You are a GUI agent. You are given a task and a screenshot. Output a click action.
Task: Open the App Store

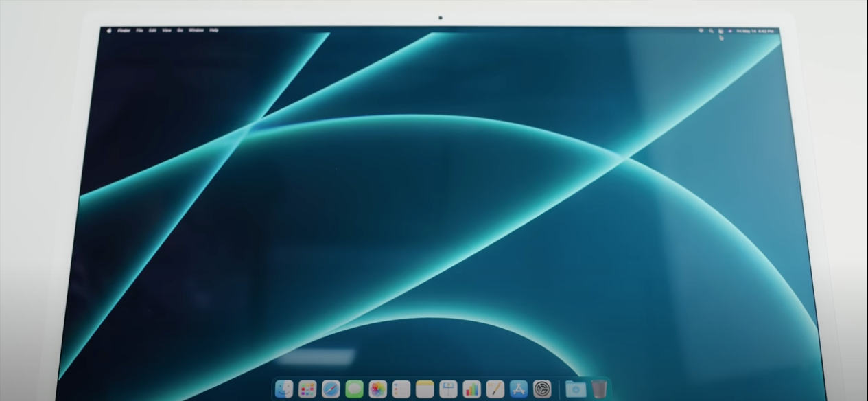(x=518, y=389)
